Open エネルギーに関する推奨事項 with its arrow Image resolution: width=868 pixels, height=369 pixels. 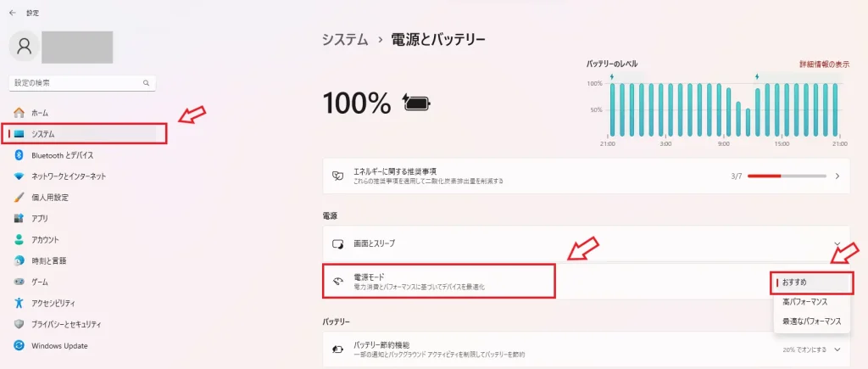(837, 176)
